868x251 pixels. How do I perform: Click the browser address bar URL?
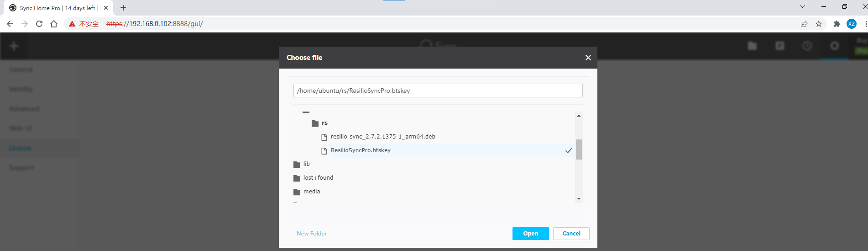(154, 24)
